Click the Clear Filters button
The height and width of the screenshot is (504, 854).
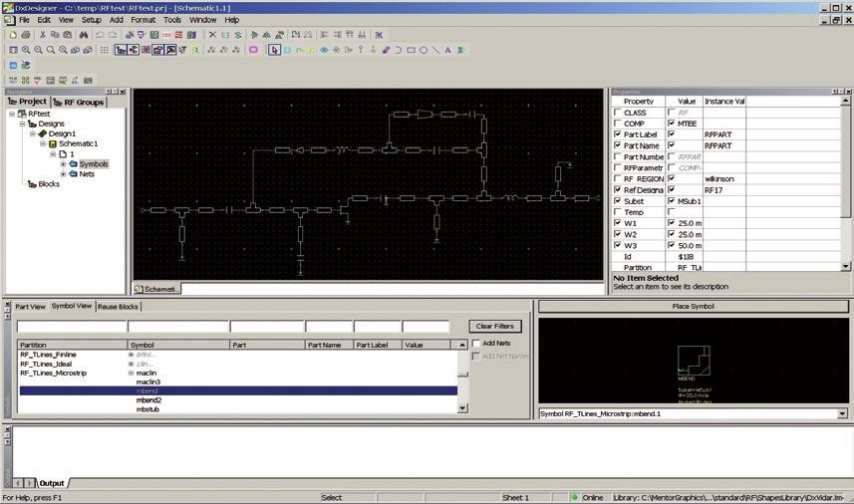point(494,327)
